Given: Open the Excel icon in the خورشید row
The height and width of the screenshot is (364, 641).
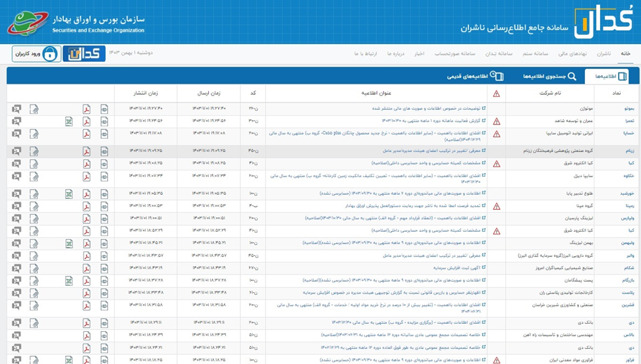Looking at the screenshot, I should click(69, 194).
